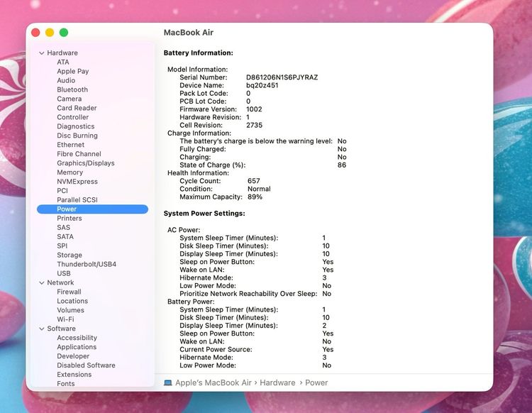The width and height of the screenshot is (532, 413).
Task: Open Applications under Software
Action: (77, 347)
